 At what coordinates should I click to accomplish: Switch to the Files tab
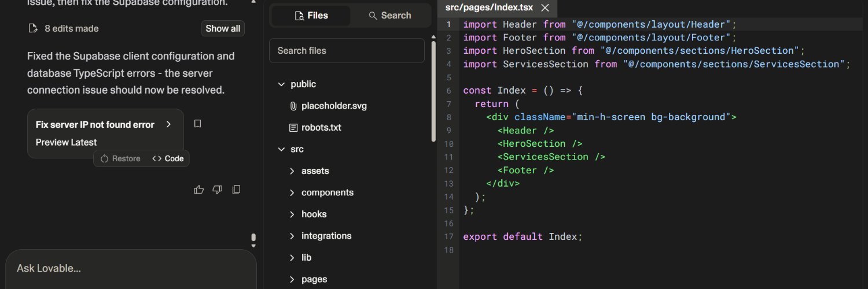pos(311,16)
